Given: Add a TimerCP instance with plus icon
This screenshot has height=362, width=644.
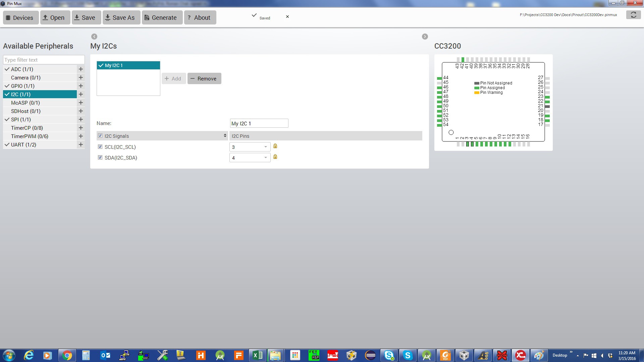Looking at the screenshot, I should (x=81, y=128).
